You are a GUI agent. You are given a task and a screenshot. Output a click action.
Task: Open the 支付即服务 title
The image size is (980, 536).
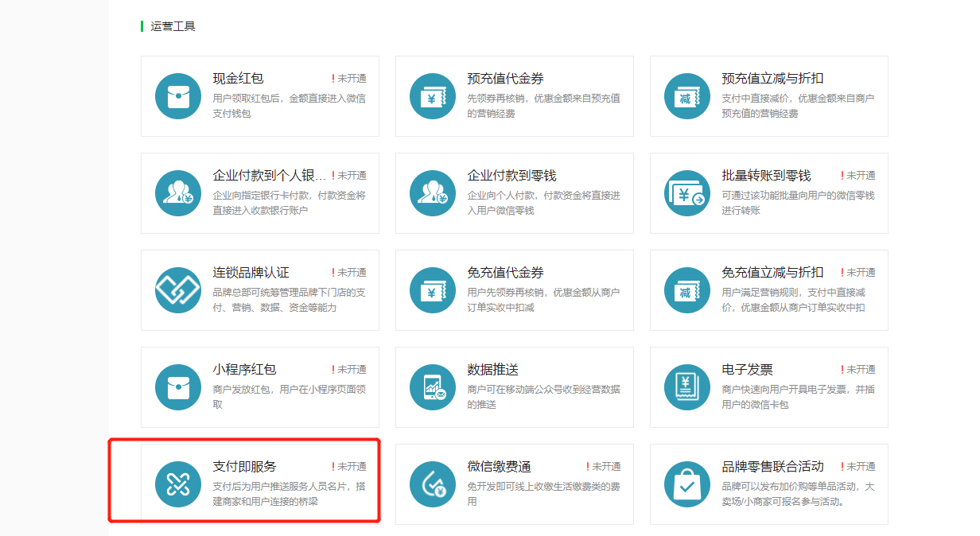pyautogui.click(x=245, y=467)
